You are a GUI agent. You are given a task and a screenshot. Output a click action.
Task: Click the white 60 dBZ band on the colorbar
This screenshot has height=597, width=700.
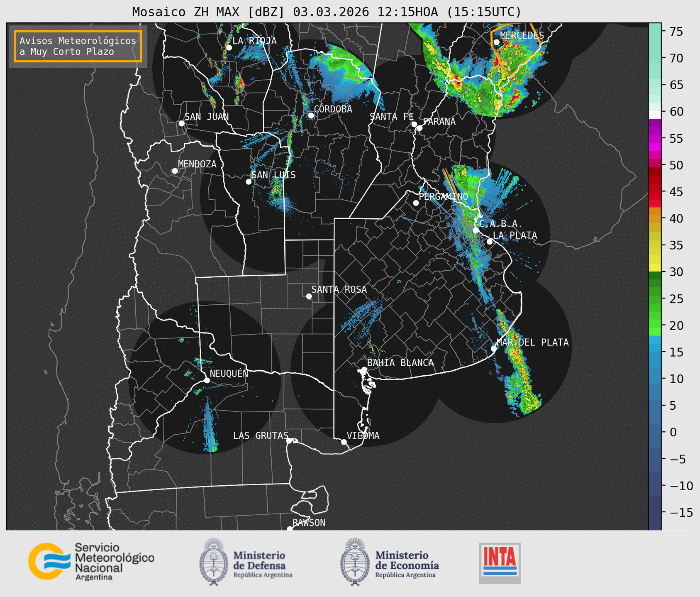(x=655, y=115)
